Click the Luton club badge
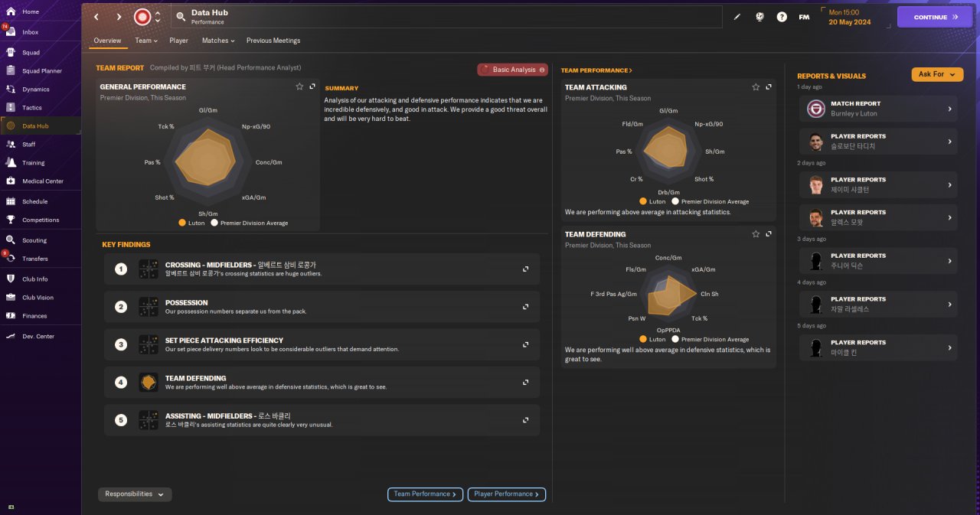The height and width of the screenshot is (515, 980). [142, 17]
